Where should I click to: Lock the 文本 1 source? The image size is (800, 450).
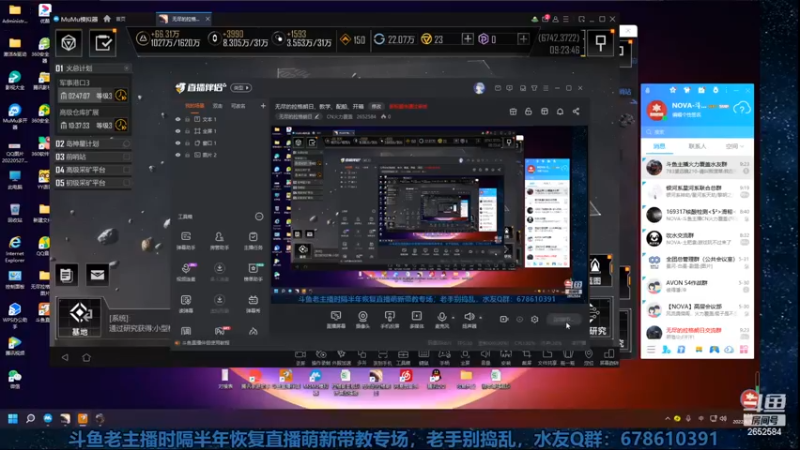coord(187,119)
